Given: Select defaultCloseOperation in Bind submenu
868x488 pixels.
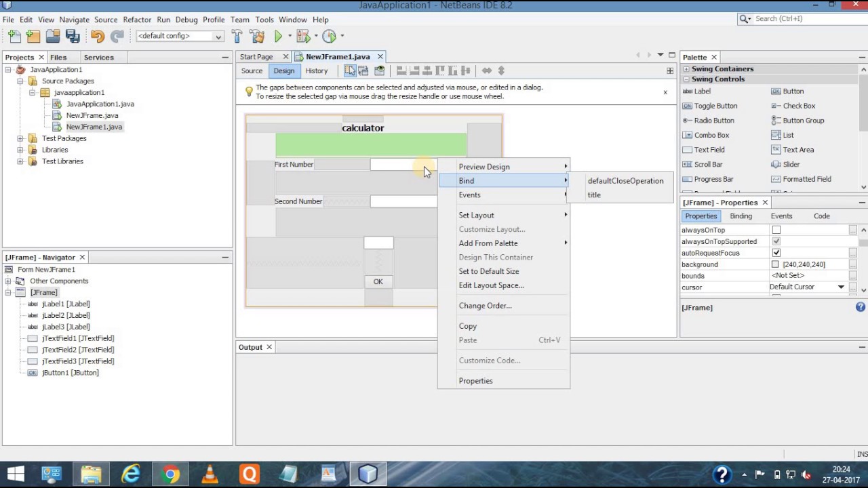Looking at the screenshot, I should [625, 181].
